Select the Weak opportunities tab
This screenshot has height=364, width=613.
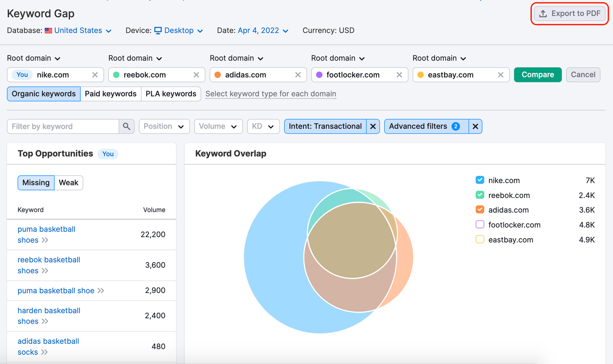69,183
